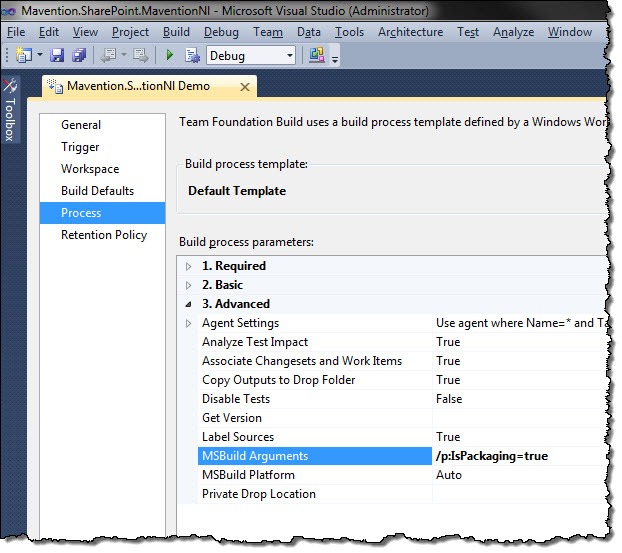The image size is (622, 553).
Task: Expand the 1. Required section
Action: pos(189,266)
